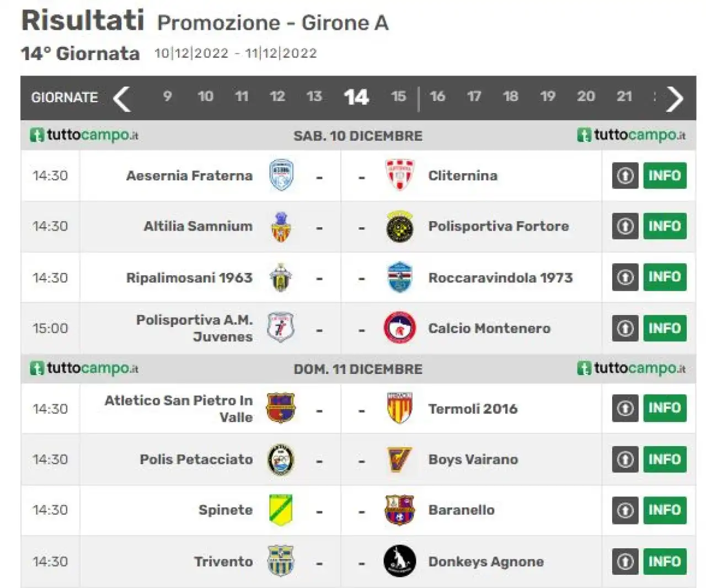Image resolution: width=706 pixels, height=588 pixels.
Task: Click the up-arrow icon for Aesernia Fraterna match
Action: tap(625, 175)
